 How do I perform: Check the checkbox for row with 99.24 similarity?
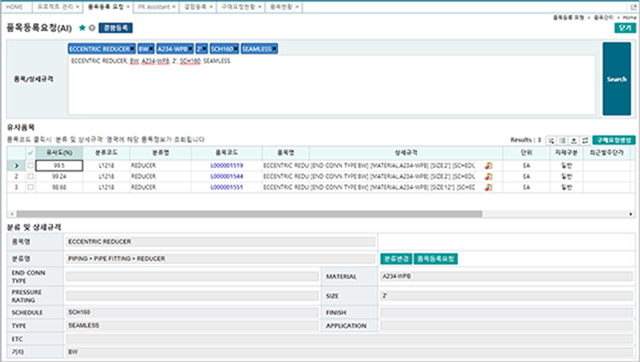pyautogui.click(x=30, y=176)
